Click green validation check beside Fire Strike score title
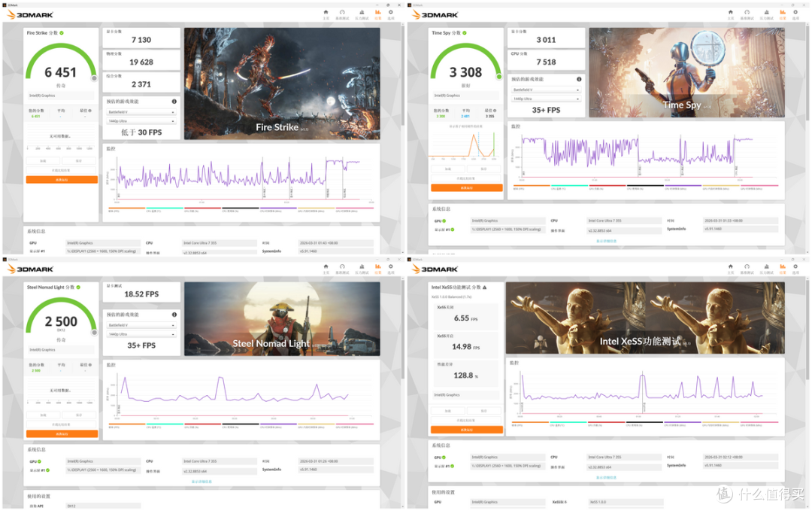Screen dimensions: 812x511 coord(62,32)
